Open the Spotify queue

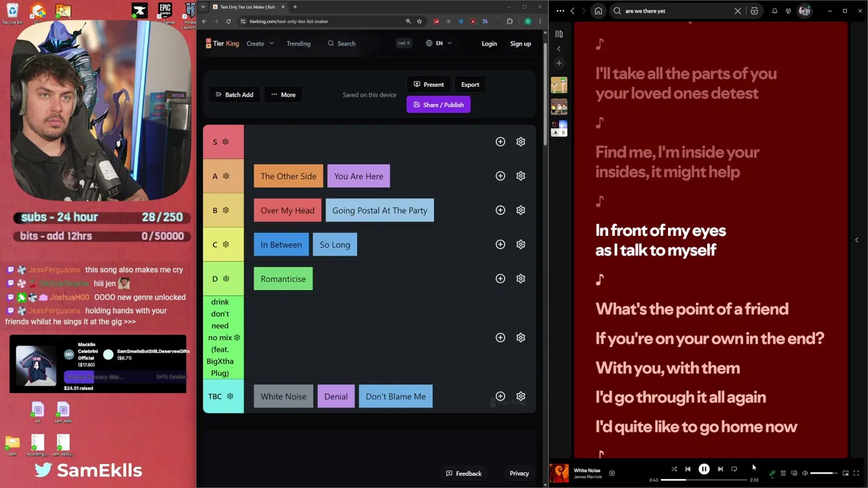pyautogui.click(x=783, y=473)
